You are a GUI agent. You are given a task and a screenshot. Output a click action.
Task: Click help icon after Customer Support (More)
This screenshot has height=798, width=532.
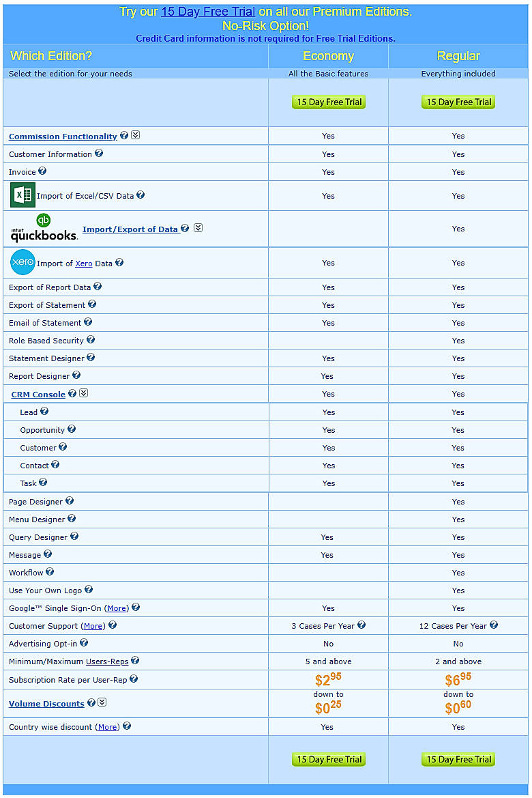pos(113,625)
